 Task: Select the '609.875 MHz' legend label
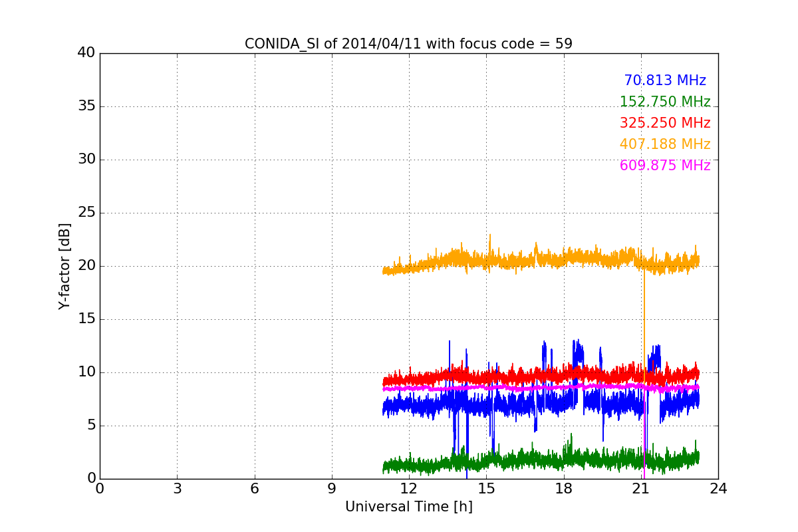[x=665, y=166]
